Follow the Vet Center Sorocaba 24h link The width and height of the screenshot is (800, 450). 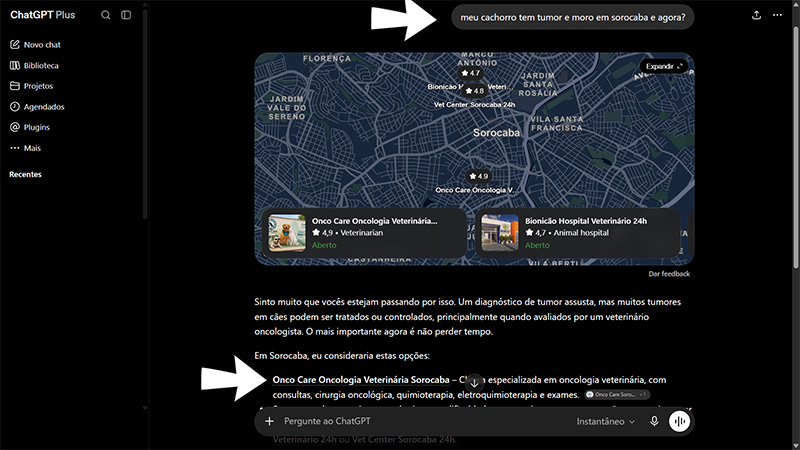[x=403, y=439]
